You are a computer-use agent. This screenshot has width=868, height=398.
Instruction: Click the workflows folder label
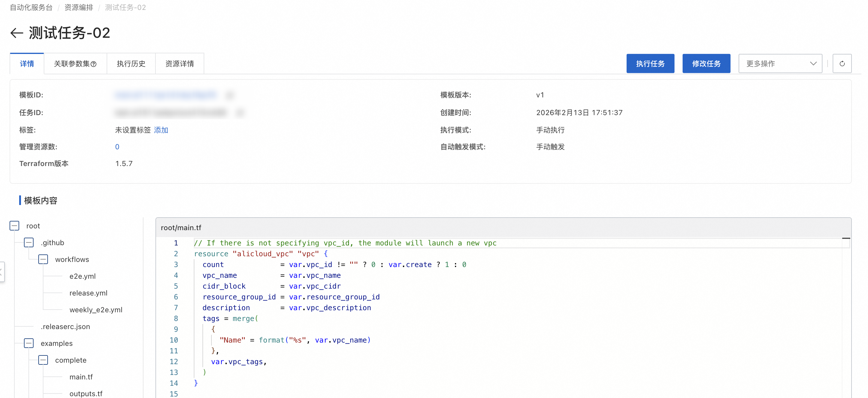click(x=72, y=259)
